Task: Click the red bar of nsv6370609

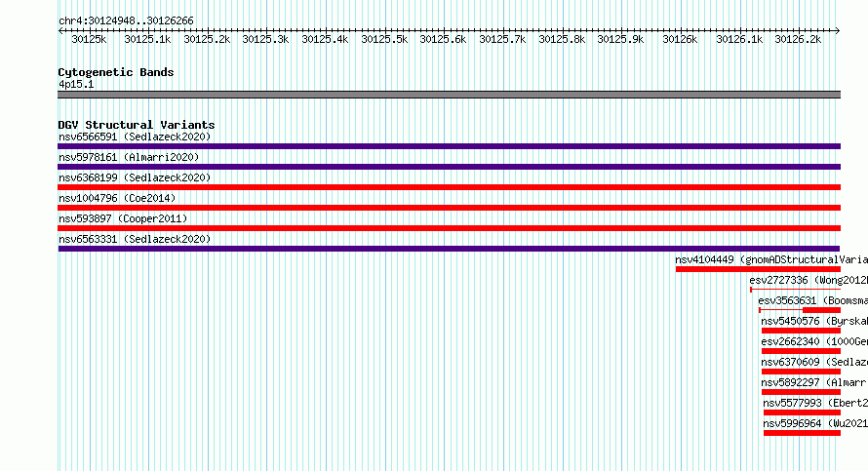Action: (801, 372)
